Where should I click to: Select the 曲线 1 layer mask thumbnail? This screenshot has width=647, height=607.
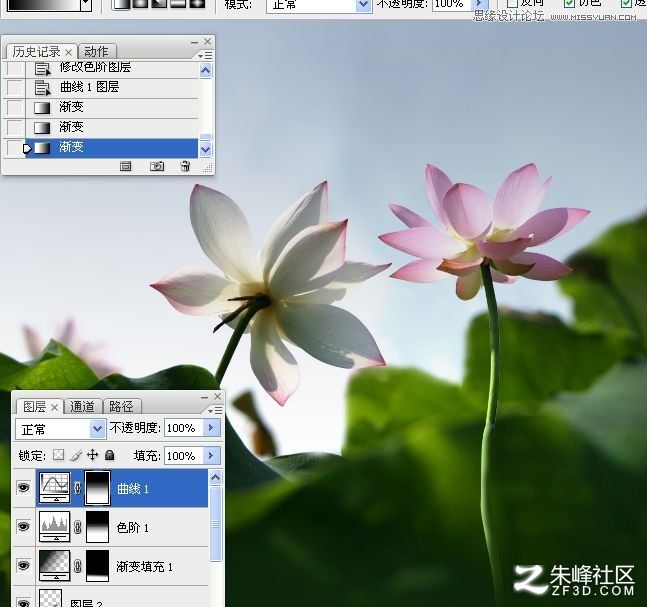click(97, 488)
